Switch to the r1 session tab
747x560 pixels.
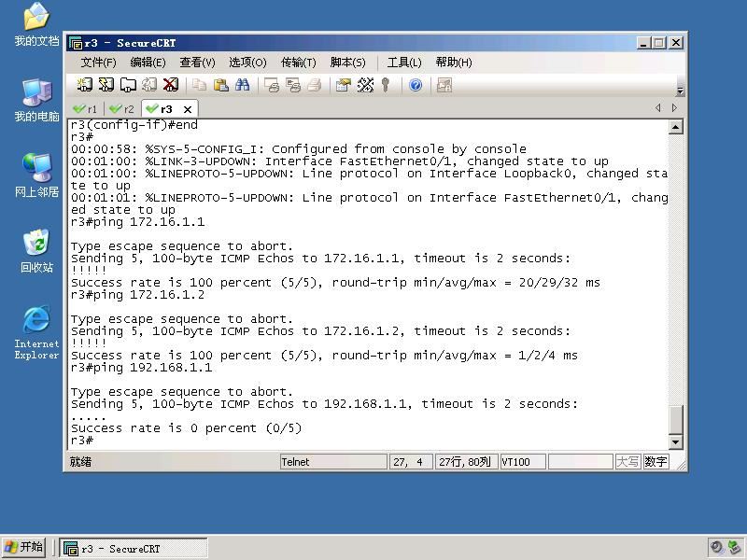click(86, 109)
